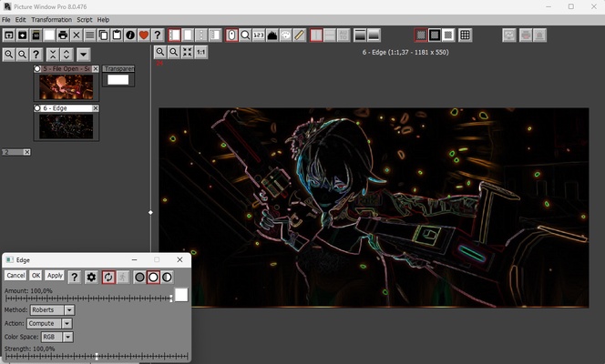The image size is (605, 364).
Task: Select the half circle split view in Edge dialog
Action: (167, 277)
